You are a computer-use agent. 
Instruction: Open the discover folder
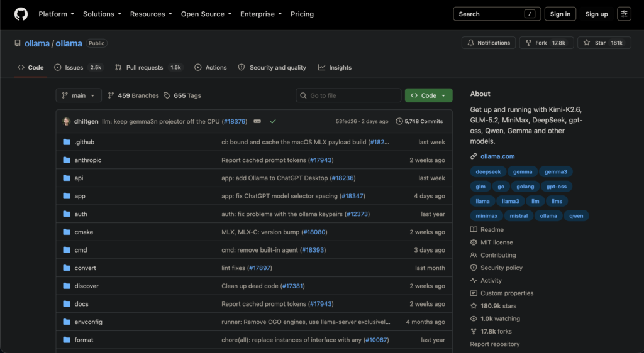[x=86, y=286]
